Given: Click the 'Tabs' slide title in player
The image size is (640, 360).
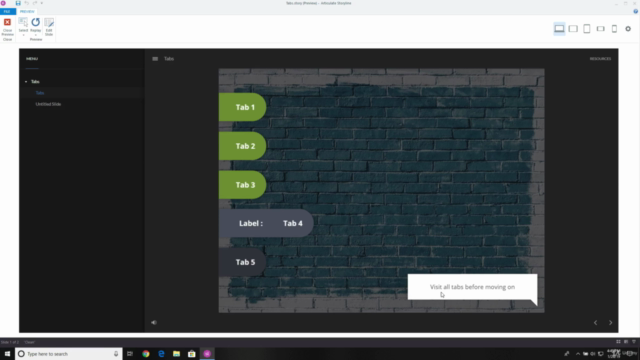Looking at the screenshot, I should click(169, 59).
